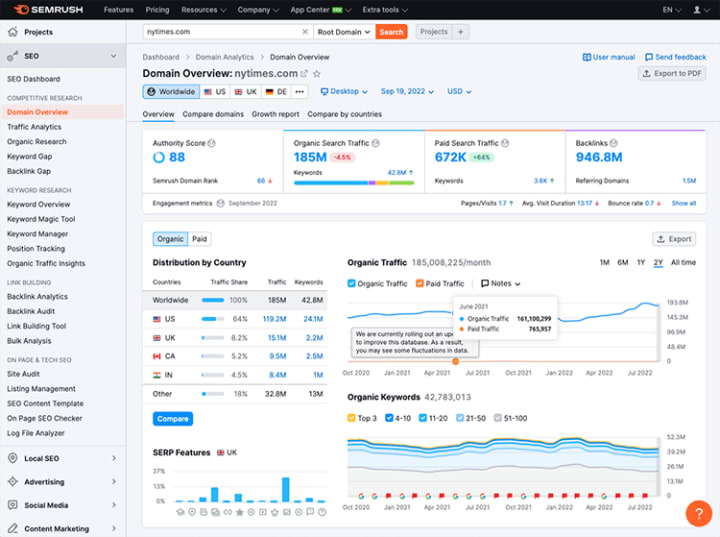Switch to Compare domains tab
This screenshot has height=537, width=720.
tap(213, 114)
